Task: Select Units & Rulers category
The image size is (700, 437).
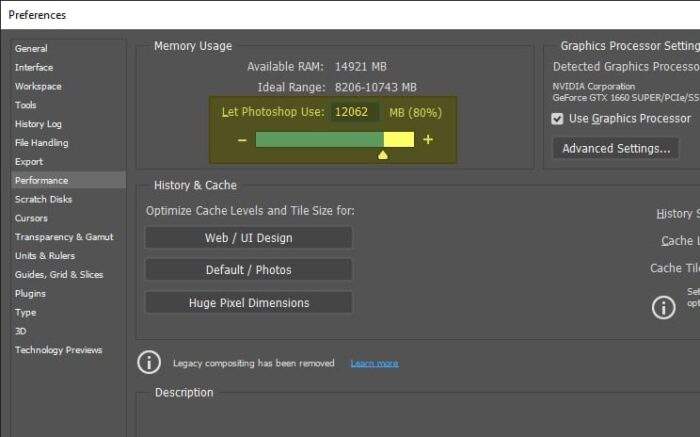Action: tap(45, 256)
